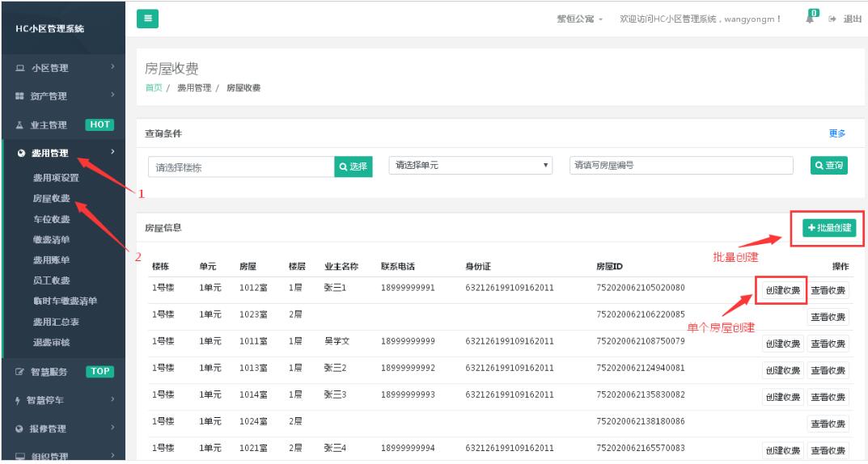Click 查看收费 for room 1023室
The width and height of the screenshot is (868, 464).
click(828, 318)
